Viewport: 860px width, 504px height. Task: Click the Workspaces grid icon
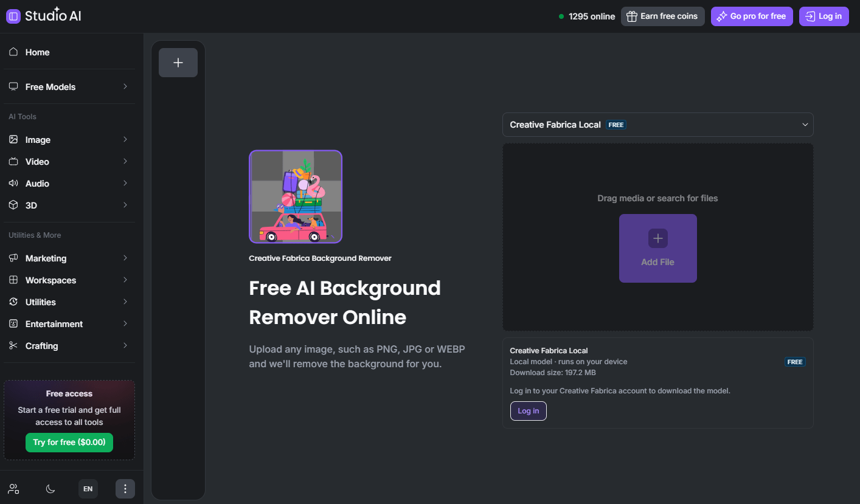[13, 280]
